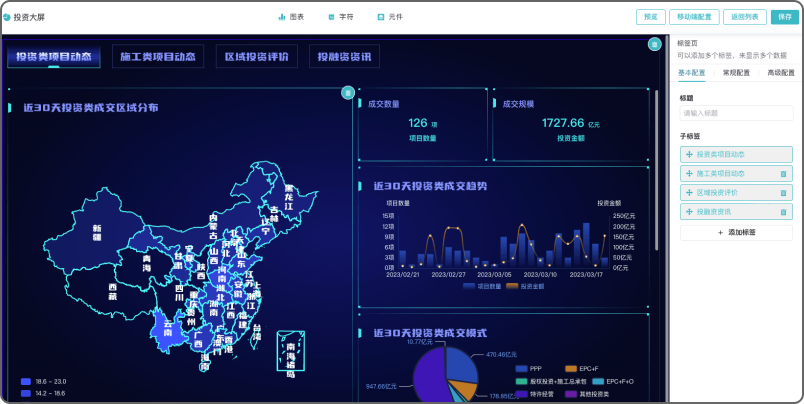Screen dimensions: 804x404
Task: Open the tab widget's round menu icon
Action: tap(654, 44)
